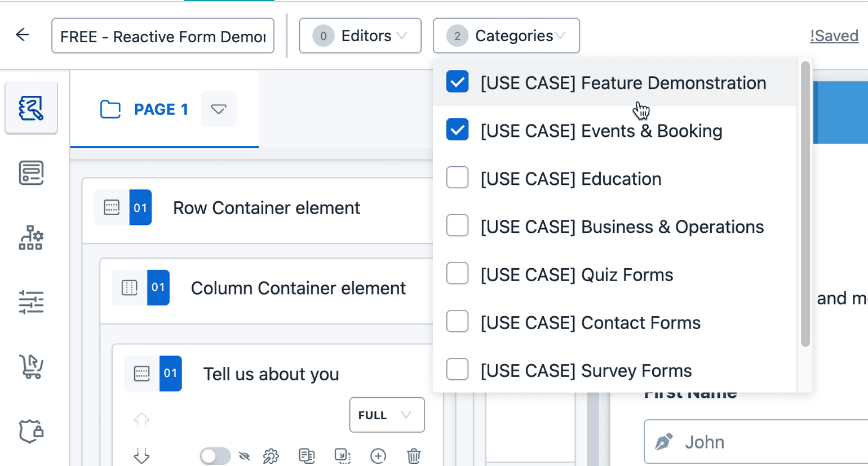The height and width of the screenshot is (466, 868).
Task: Add a new element with the plus icon
Action: tap(378, 456)
